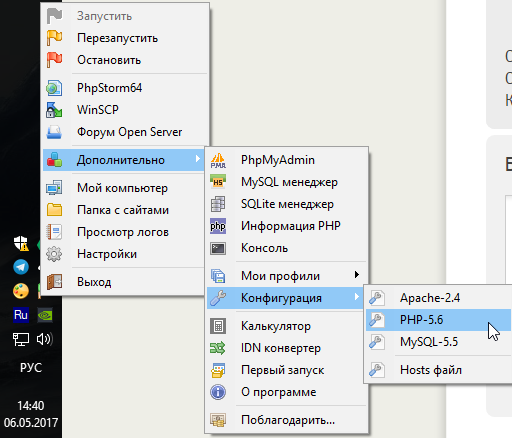Click the yellow sites folder icon
Screen dimensions: 512x438
click(54, 210)
